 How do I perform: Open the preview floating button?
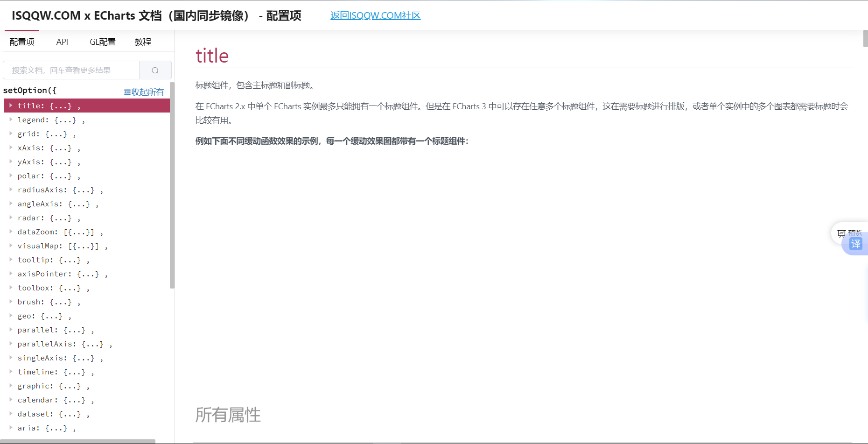(849, 233)
